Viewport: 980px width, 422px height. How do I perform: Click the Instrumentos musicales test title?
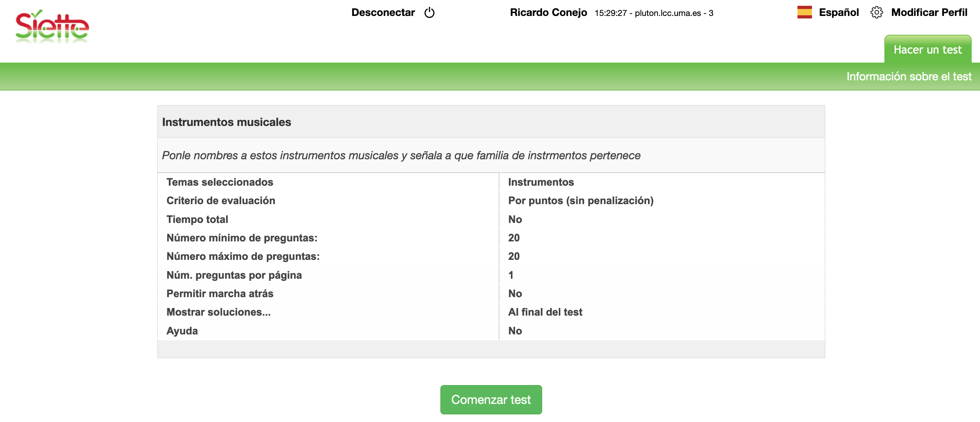[226, 122]
